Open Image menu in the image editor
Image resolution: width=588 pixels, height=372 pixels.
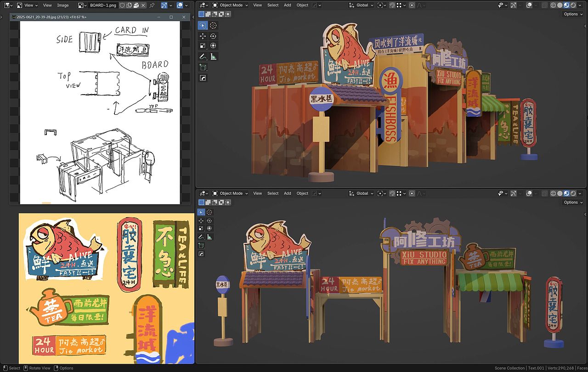click(63, 5)
